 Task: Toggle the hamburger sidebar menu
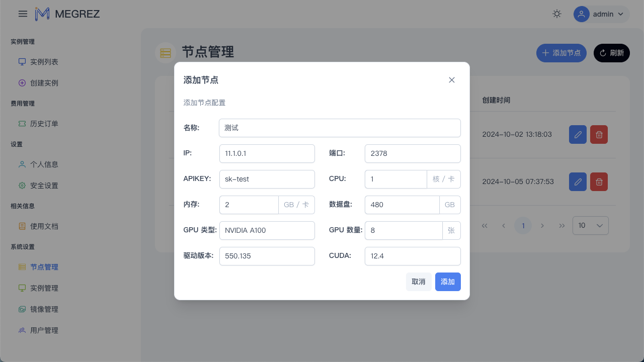(23, 14)
